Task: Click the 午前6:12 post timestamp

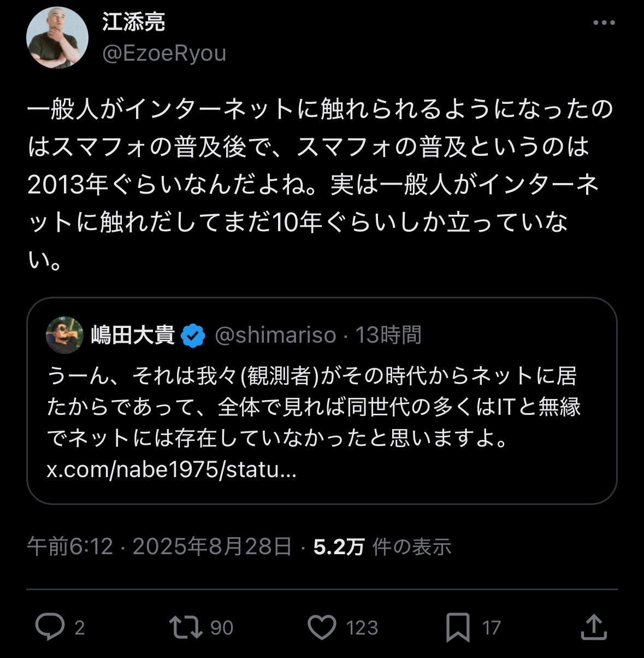Action: (70, 547)
